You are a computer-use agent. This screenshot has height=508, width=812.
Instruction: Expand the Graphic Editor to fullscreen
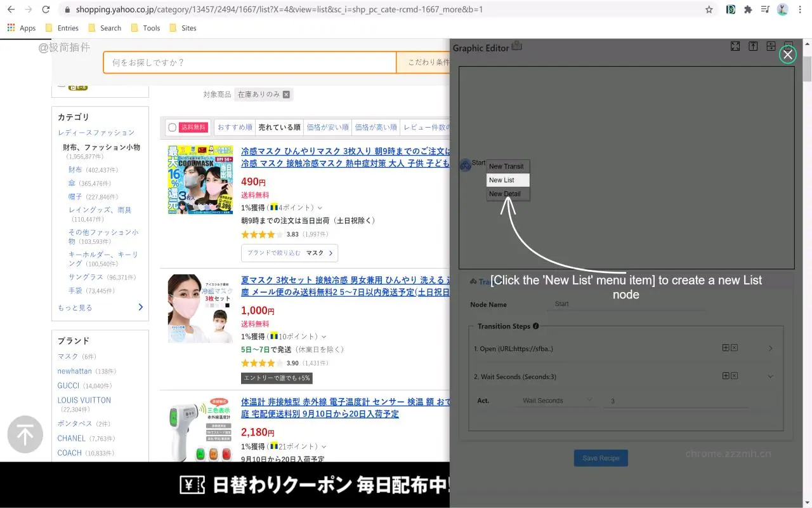735,46
